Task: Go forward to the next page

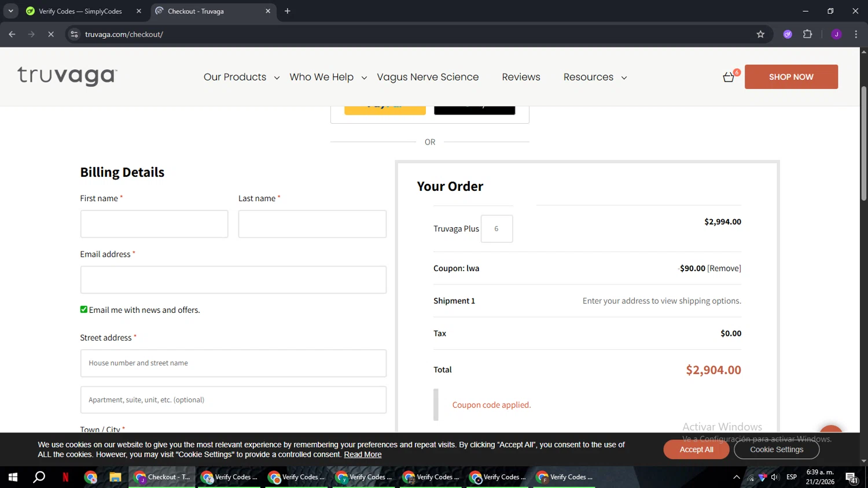Action: coord(31,34)
